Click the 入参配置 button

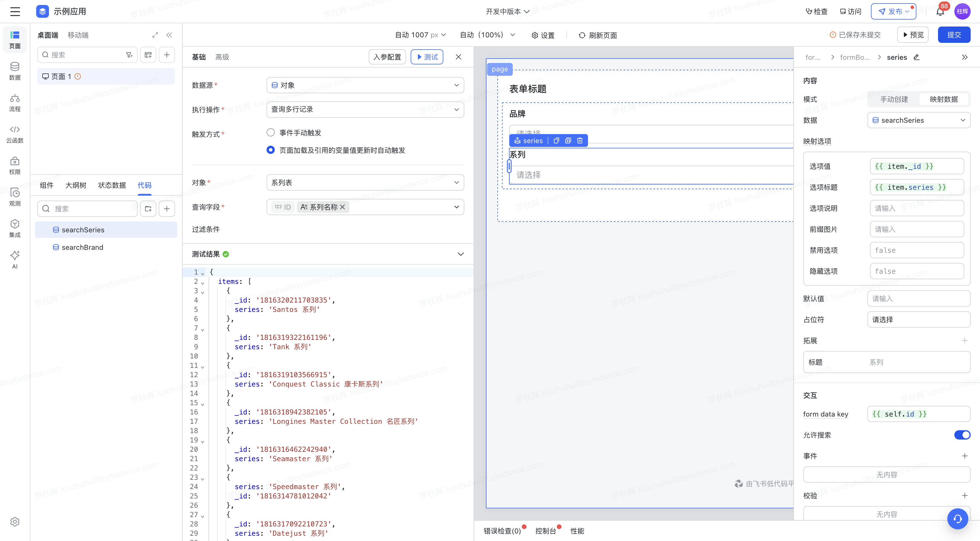point(387,57)
